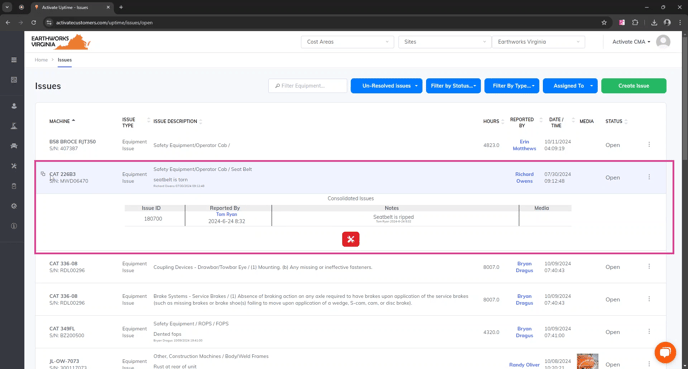
Task: Sort table by Status column
Action: [616, 121]
